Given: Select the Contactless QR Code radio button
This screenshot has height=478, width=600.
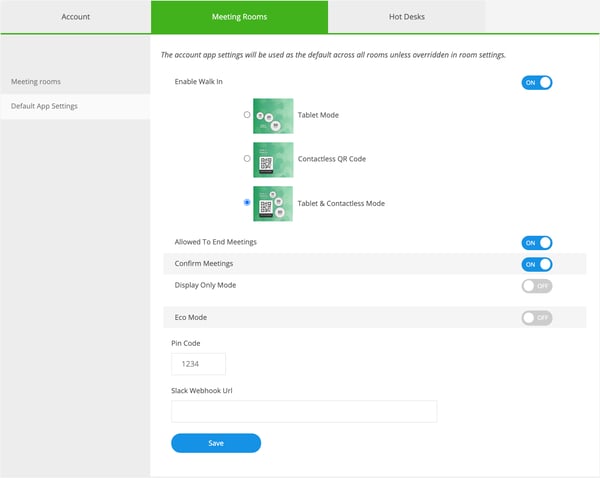Looking at the screenshot, I should coord(247,159).
